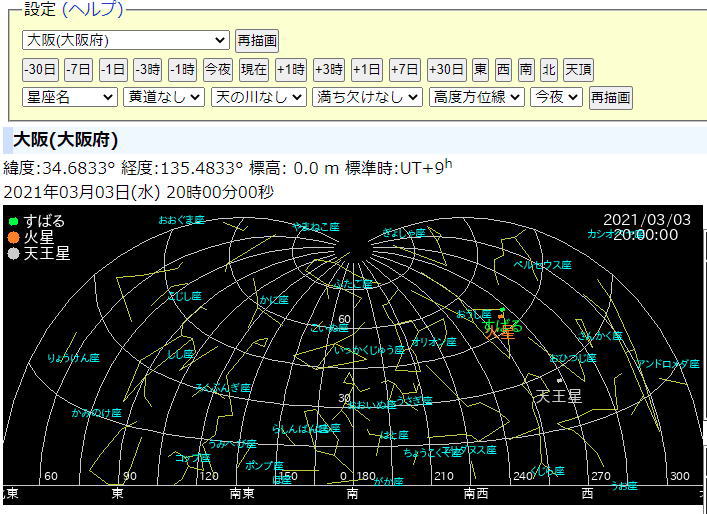Click the ヘルプ (help) link
The width and height of the screenshot is (707, 514).
(x=92, y=9)
